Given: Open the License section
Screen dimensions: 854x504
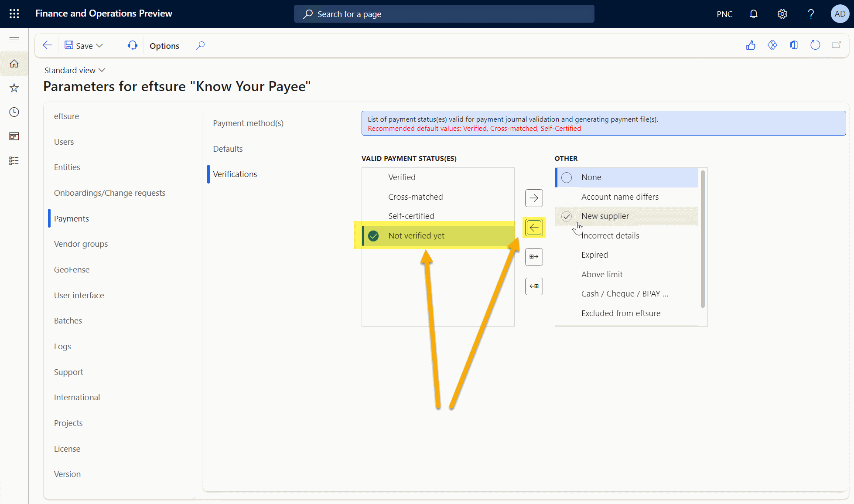Looking at the screenshot, I should pyautogui.click(x=67, y=449).
